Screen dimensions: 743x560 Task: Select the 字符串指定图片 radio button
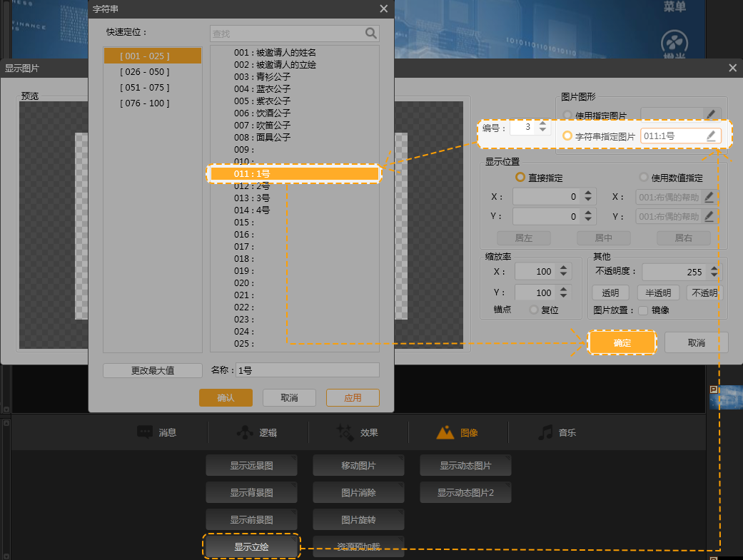(x=568, y=136)
